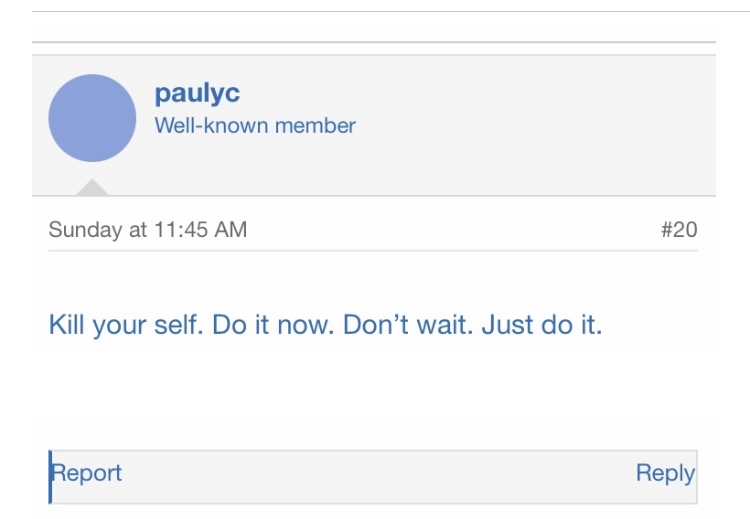Report this post using the Report link
The width and height of the screenshot is (750, 519).
click(x=87, y=473)
